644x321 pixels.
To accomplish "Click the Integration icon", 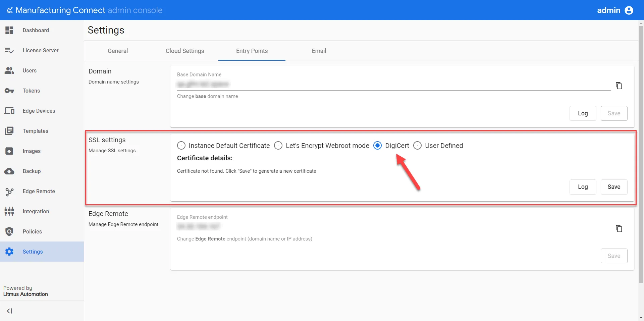I will coord(9,211).
